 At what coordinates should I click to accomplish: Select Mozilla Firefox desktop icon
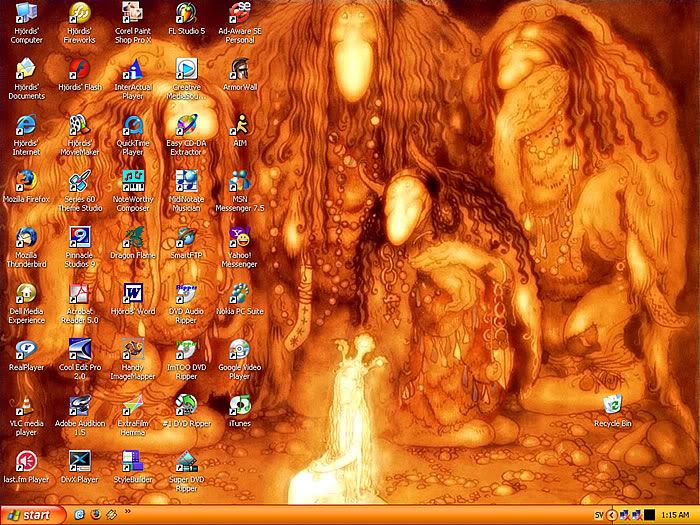click(x=26, y=181)
